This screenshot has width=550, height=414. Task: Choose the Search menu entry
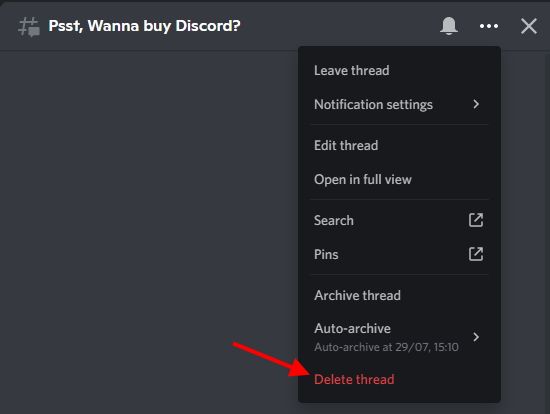coord(399,220)
